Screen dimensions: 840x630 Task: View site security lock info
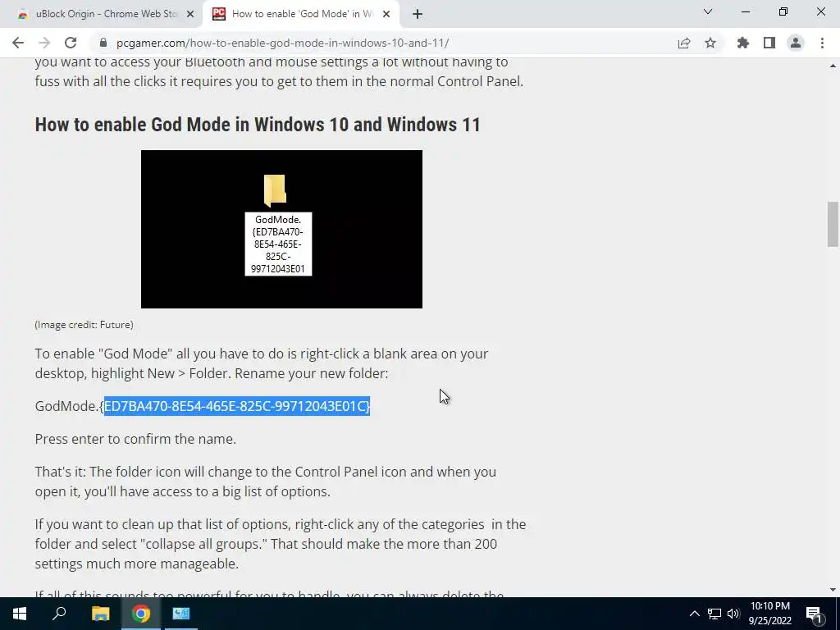point(103,43)
